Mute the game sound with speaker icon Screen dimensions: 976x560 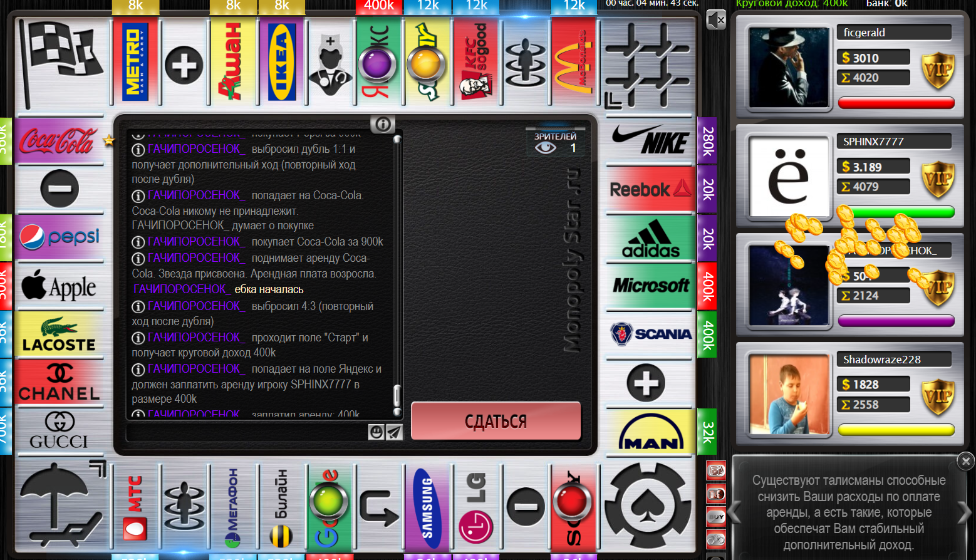coord(716,20)
